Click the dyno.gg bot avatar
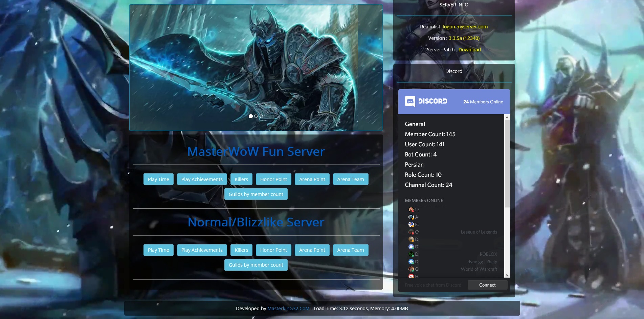 click(411, 262)
